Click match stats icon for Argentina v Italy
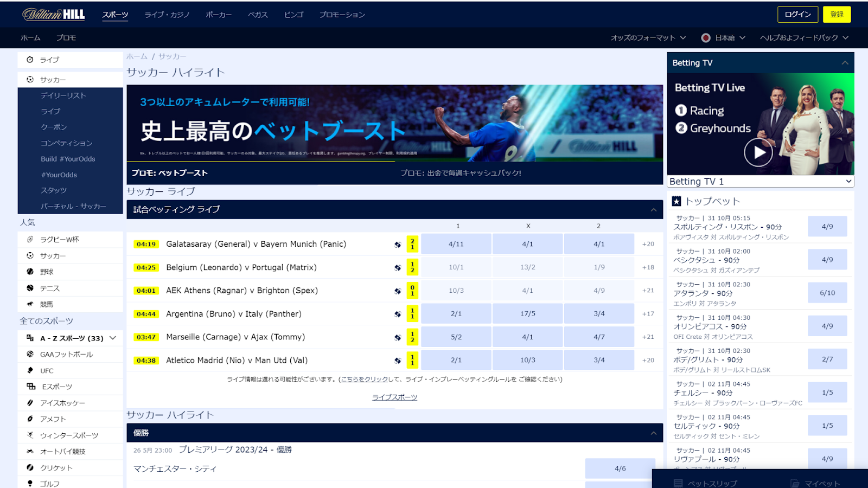Screen dimensions: 868x488 (398, 314)
